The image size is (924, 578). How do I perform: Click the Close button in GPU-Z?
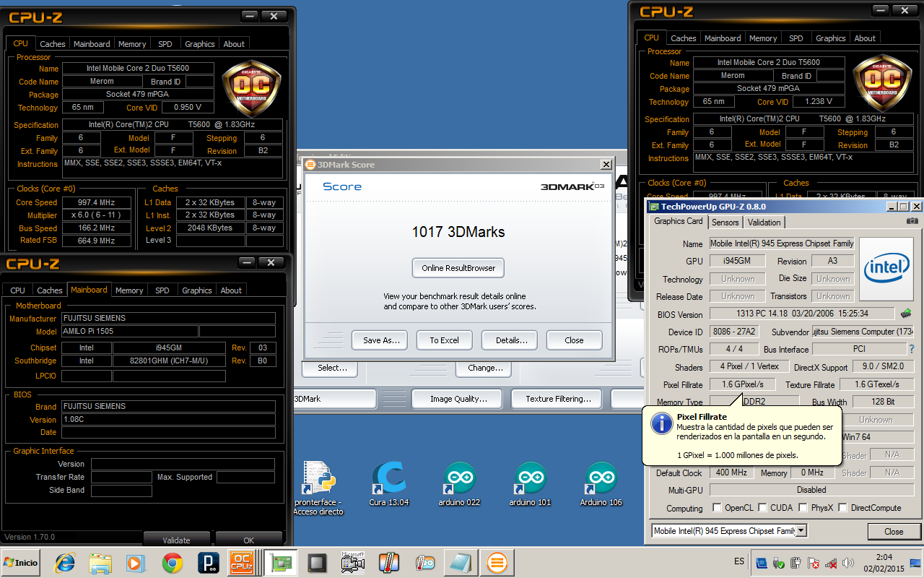point(894,532)
